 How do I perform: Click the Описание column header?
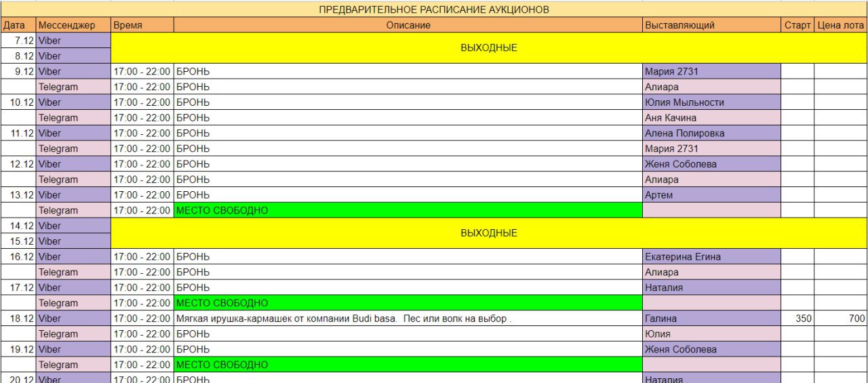[408, 25]
